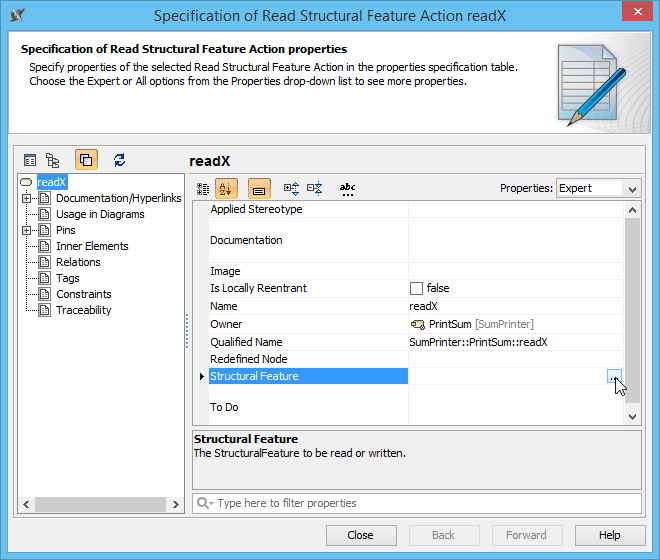660x560 pixels.
Task: Click property table scroll up arrow
Action: (632, 210)
